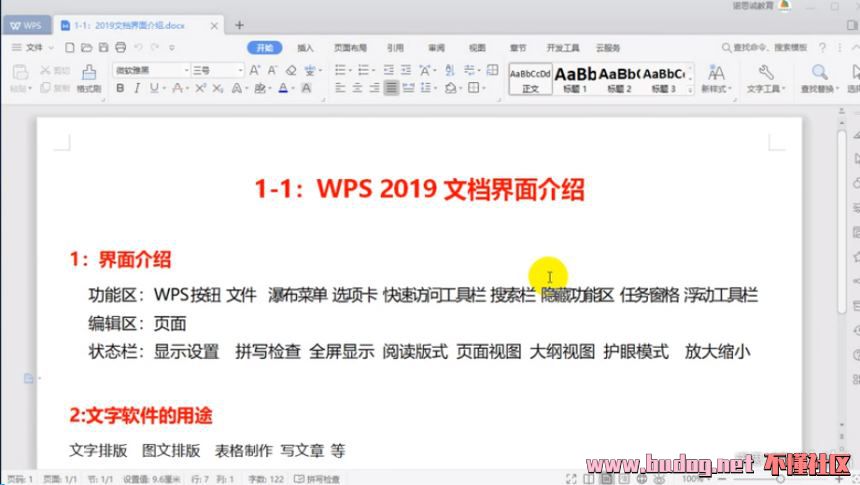
Task: Save document with floppy disk icon
Action: [104, 48]
